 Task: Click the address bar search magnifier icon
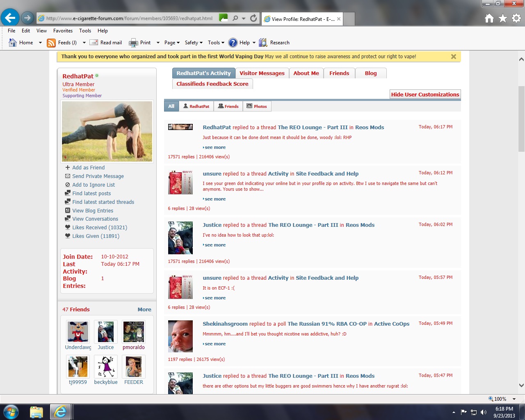[x=235, y=18]
